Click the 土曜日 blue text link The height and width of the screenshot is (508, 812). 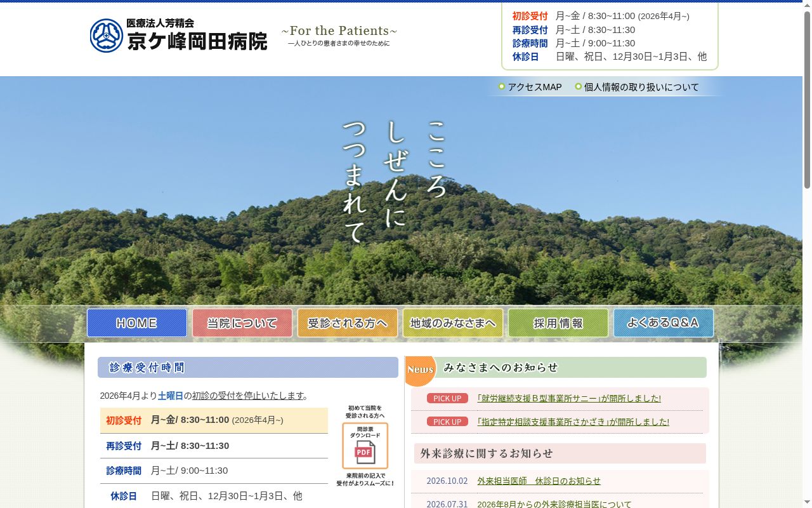click(x=171, y=396)
